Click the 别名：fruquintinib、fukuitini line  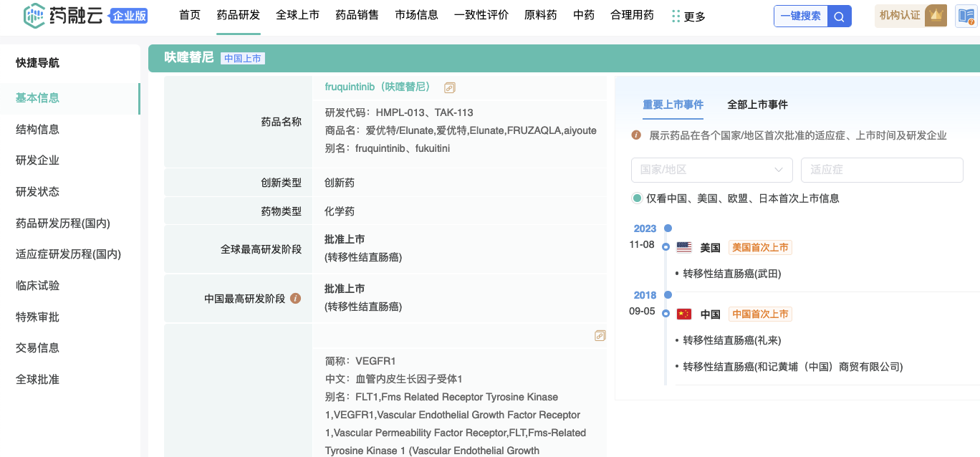(387, 148)
